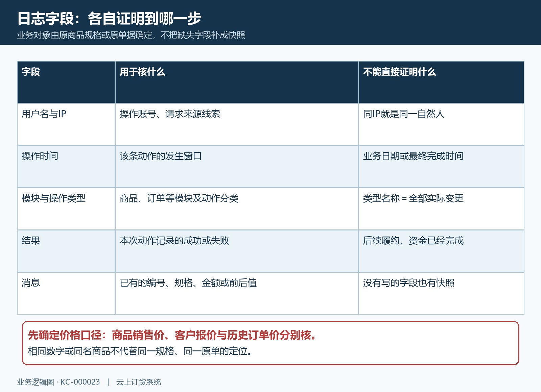Screen dimensions: 541x392
Task: Select the cell 已有的编号、规格、金额或前后值
Action: (x=237, y=293)
